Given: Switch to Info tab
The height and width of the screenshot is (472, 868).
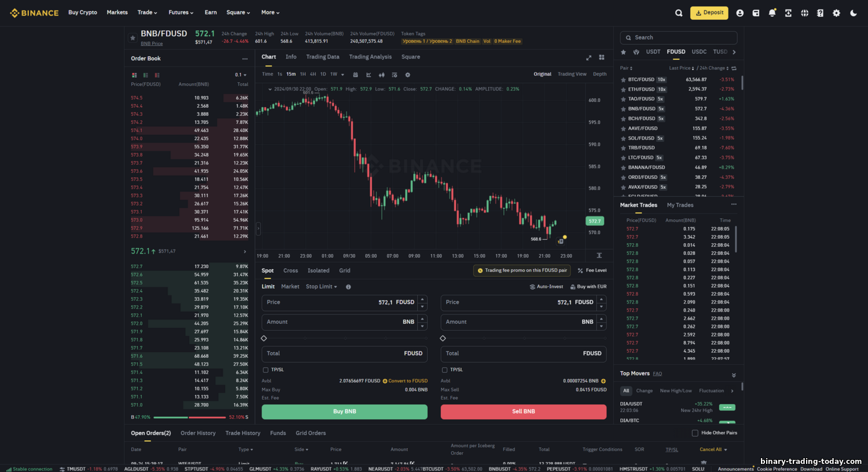Looking at the screenshot, I should click(x=291, y=57).
